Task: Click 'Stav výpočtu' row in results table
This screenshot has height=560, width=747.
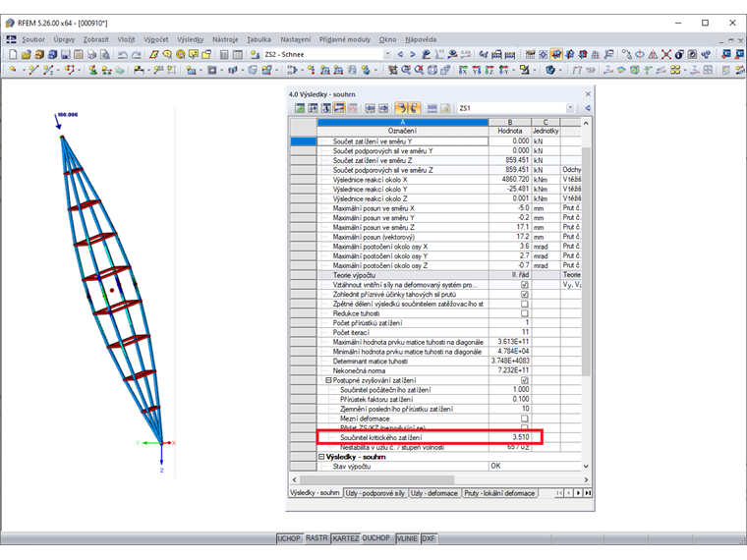Action: (x=435, y=467)
